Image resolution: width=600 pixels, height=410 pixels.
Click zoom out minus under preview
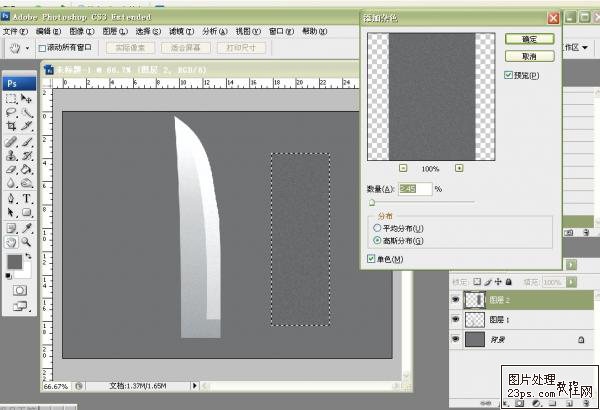(x=403, y=168)
